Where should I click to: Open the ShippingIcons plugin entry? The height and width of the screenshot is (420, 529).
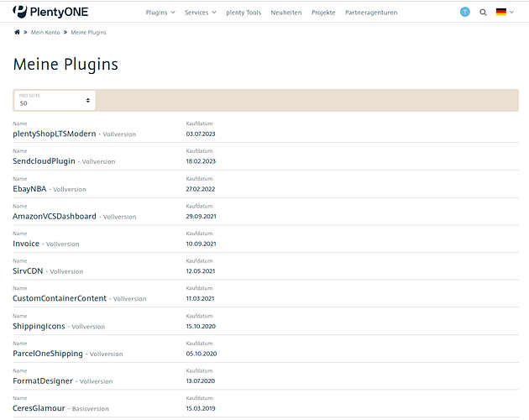[39, 326]
